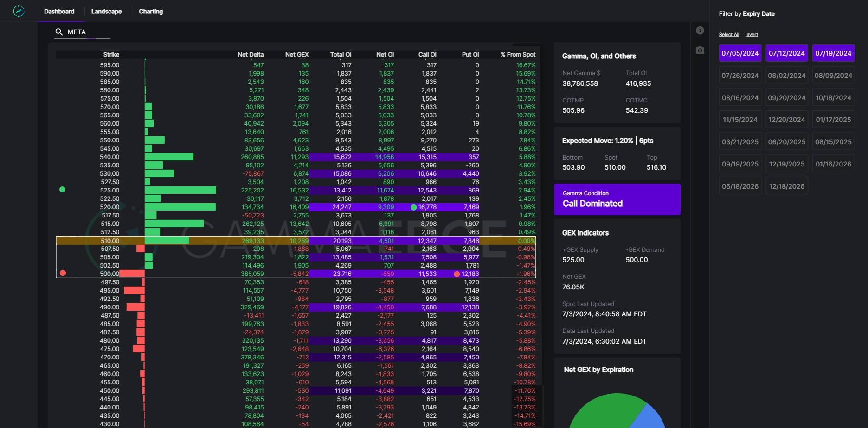
Task: Switch to the Landscape tab
Action: [x=106, y=11]
